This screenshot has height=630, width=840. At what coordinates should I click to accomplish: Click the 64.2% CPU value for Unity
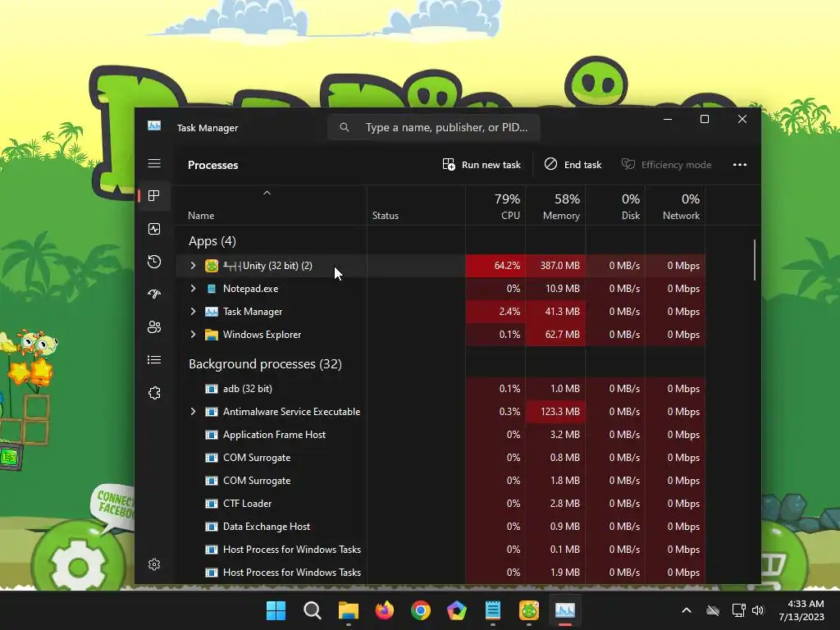tap(495, 266)
